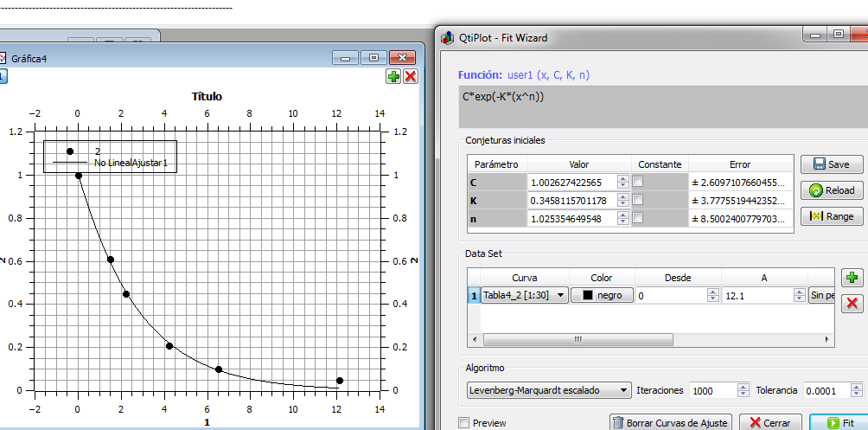Select the Constante column header
Viewport: 868px width, 430px height.
coord(660,164)
